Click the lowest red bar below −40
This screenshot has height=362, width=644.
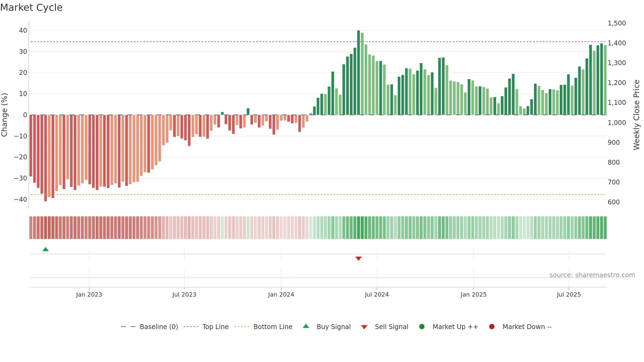pos(46,158)
